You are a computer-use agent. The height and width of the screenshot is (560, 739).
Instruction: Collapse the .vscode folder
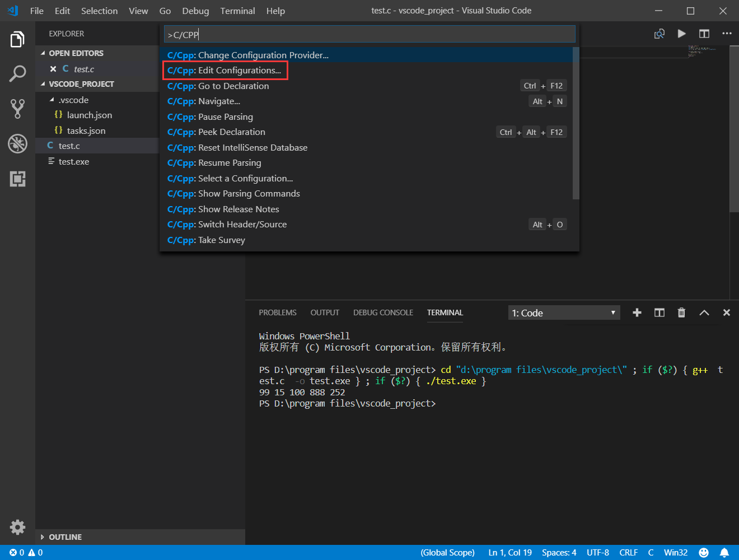coord(52,100)
